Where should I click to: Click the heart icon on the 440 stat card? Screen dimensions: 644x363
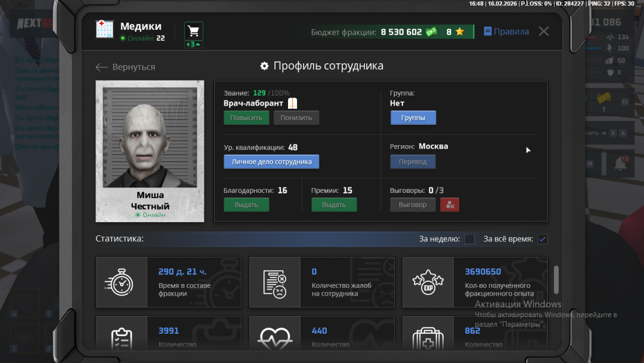pyautogui.click(x=275, y=337)
